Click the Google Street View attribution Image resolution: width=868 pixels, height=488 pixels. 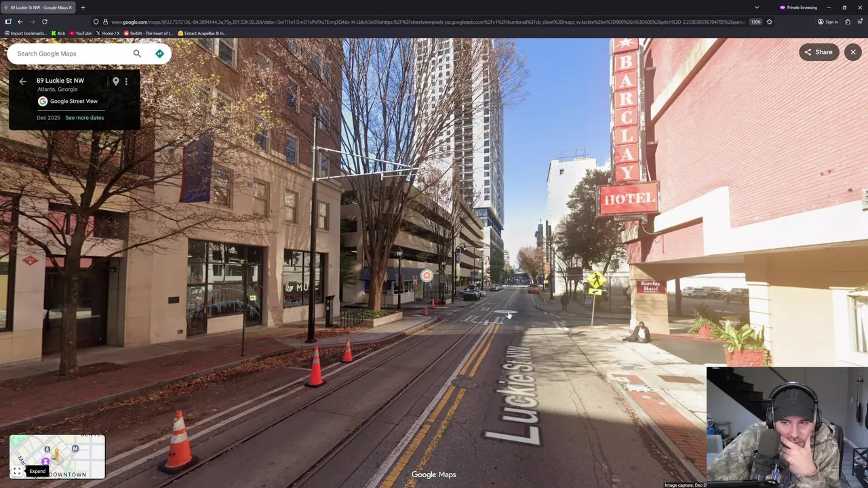[68, 101]
